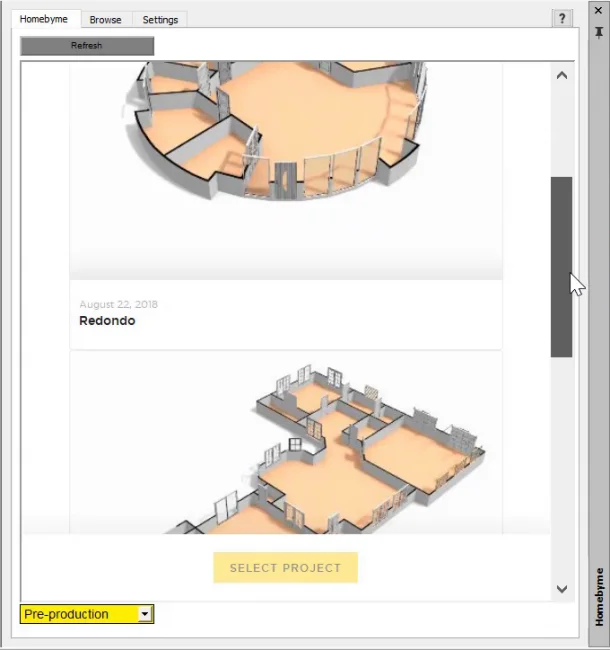The height and width of the screenshot is (650, 610).
Task: Click scrollbar track above the thumb
Action: click(561, 130)
